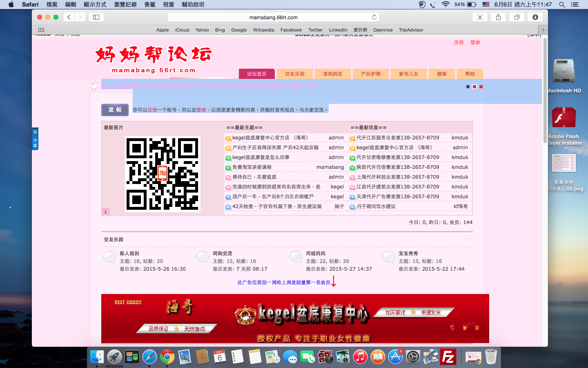Show all tabs with the overlapping squares icon

pos(517,17)
